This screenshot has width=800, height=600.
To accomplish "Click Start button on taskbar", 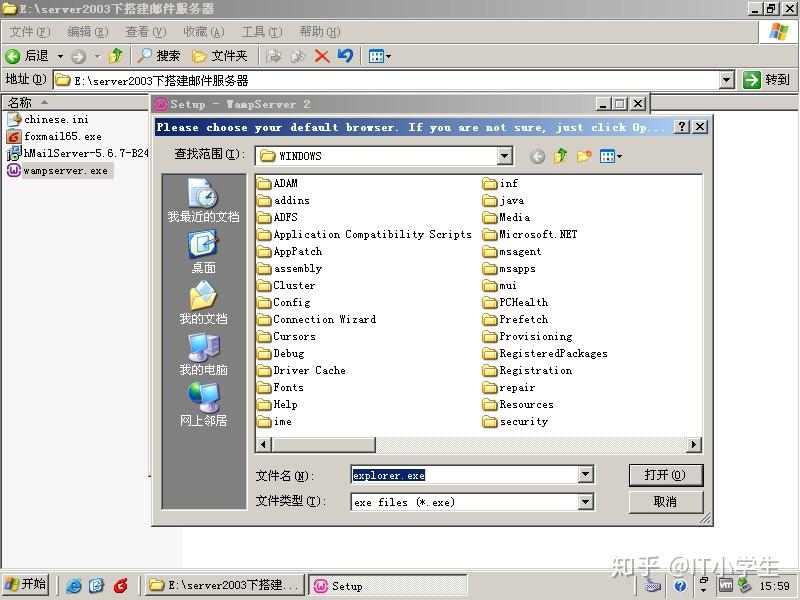I will 26,585.
